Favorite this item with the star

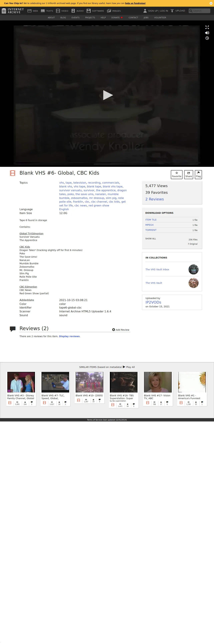tap(177, 174)
